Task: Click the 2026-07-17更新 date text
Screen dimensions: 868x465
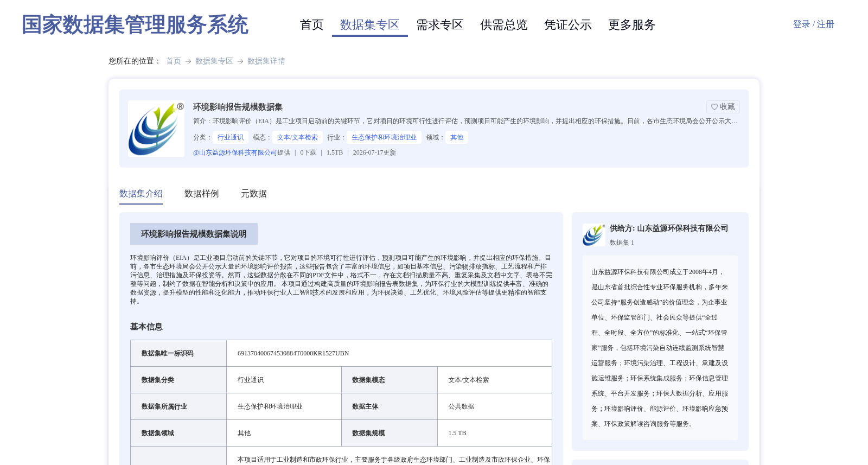Action: [x=374, y=152]
